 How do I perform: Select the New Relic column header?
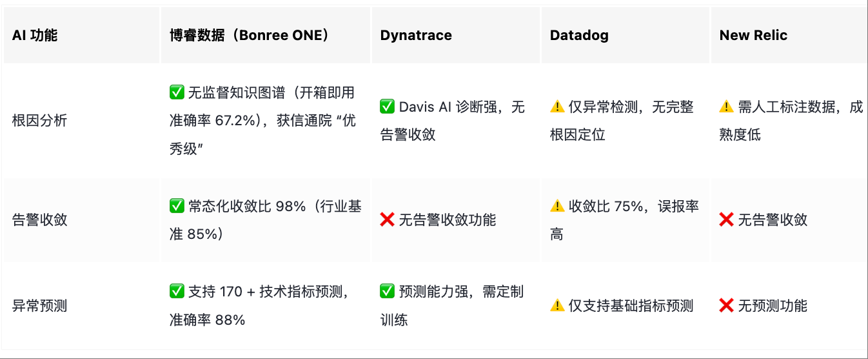[x=753, y=36]
